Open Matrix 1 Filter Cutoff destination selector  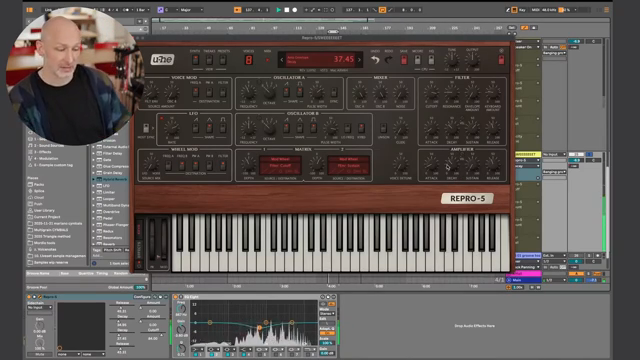(x=280, y=165)
